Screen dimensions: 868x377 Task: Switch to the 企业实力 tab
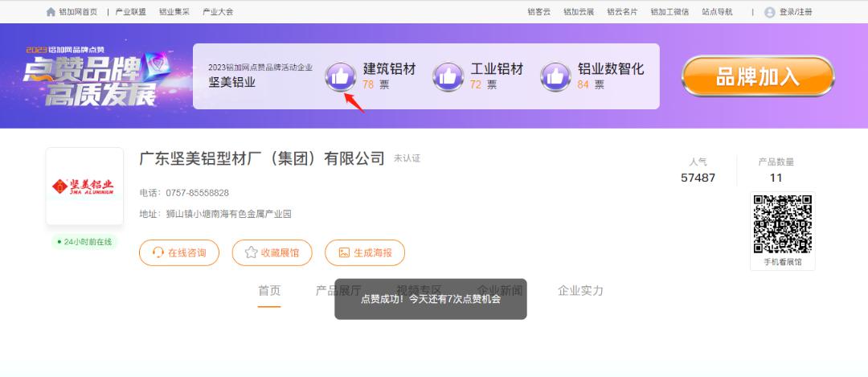coord(581,291)
